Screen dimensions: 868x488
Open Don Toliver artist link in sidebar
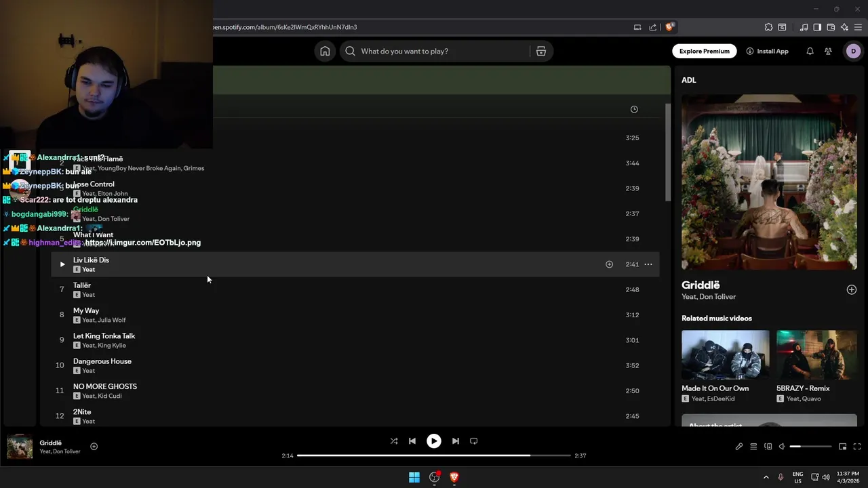tap(717, 297)
